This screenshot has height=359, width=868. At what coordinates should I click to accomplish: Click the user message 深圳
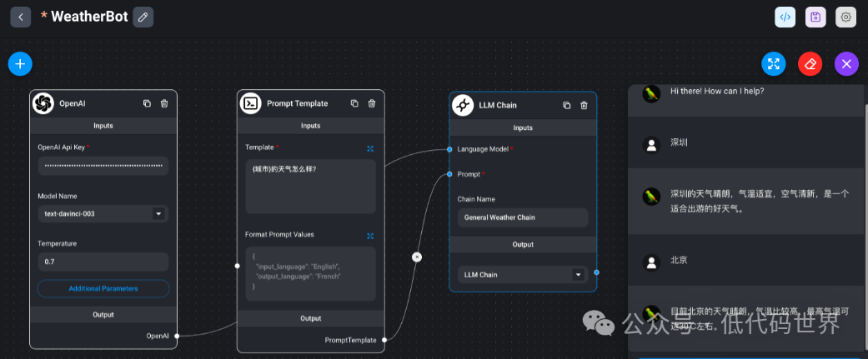(x=679, y=142)
